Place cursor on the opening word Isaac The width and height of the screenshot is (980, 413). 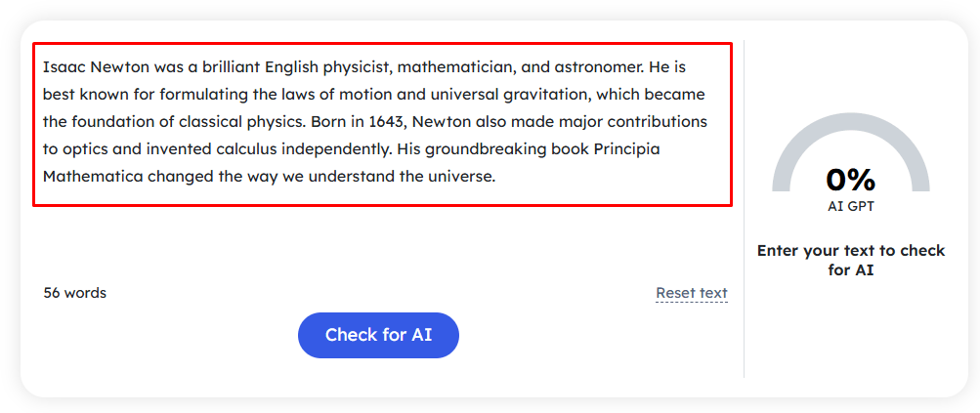click(x=64, y=66)
